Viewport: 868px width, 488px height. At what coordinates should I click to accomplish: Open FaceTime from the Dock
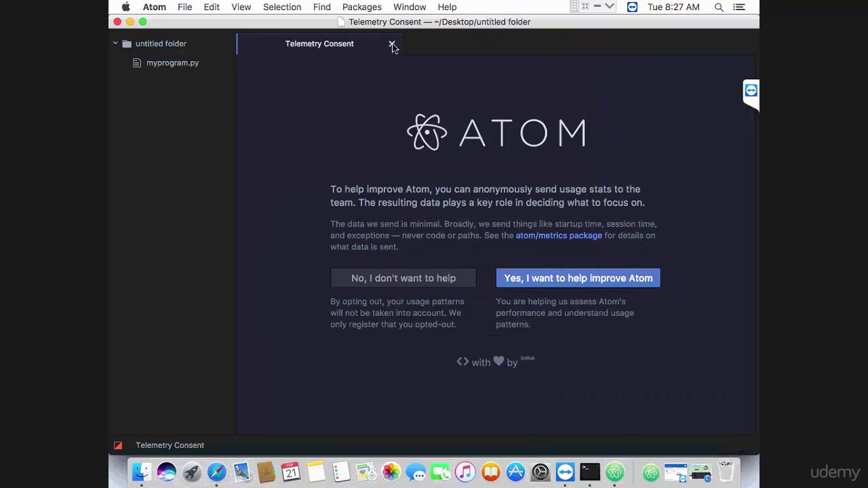(x=441, y=472)
